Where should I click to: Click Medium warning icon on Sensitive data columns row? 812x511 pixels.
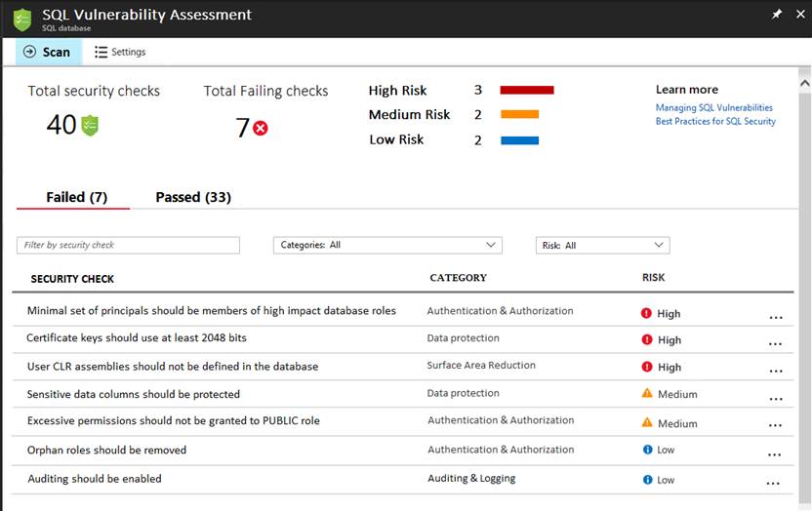click(x=647, y=393)
